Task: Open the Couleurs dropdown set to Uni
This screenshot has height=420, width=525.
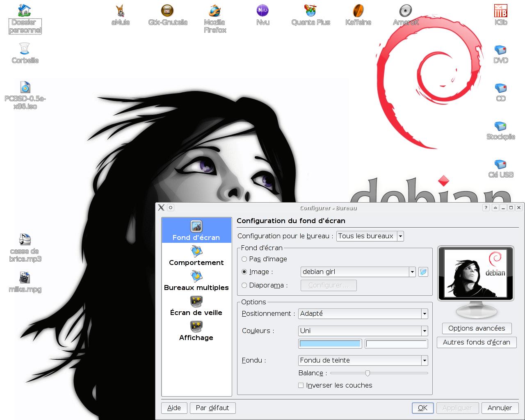Action: pyautogui.click(x=363, y=331)
